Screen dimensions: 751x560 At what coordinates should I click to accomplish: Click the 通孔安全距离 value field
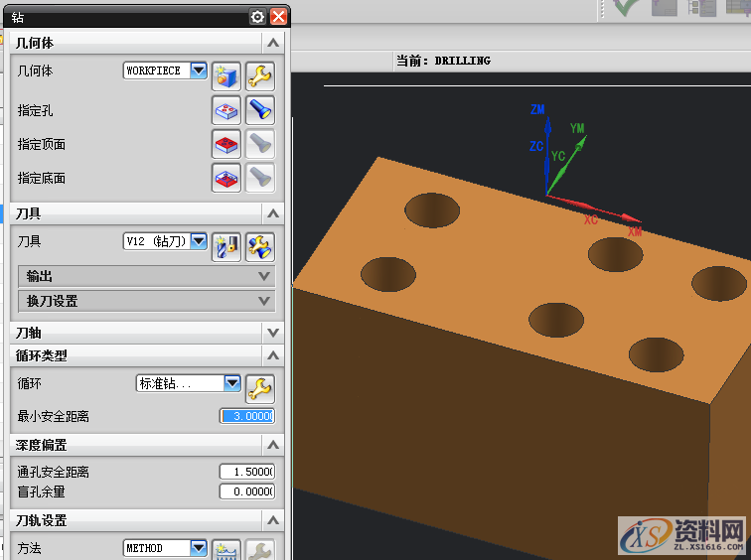(x=246, y=472)
